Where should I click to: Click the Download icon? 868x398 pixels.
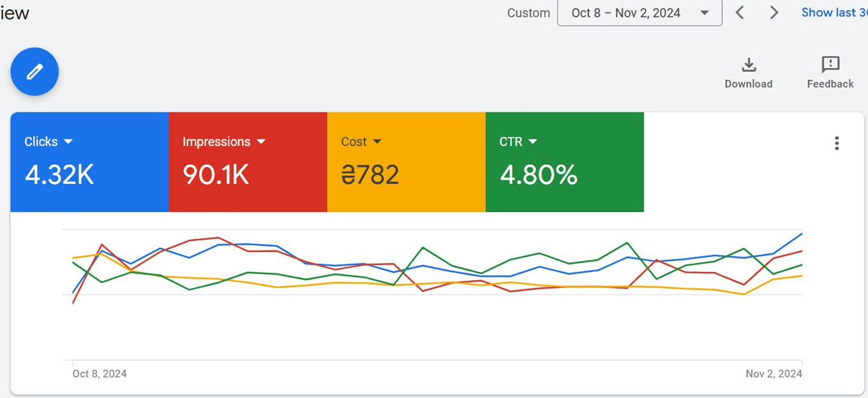[x=748, y=65]
